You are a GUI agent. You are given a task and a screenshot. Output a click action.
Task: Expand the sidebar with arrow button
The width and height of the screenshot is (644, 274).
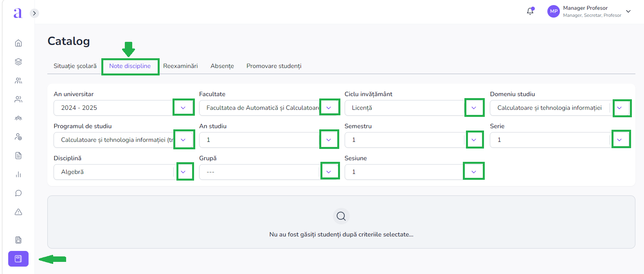34,13
